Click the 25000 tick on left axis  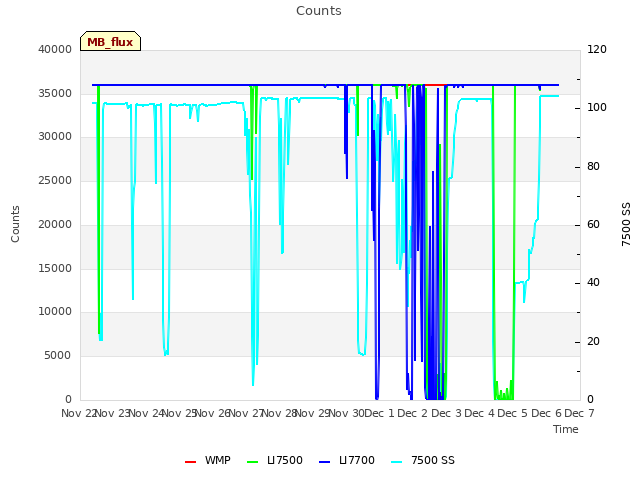[55, 180]
